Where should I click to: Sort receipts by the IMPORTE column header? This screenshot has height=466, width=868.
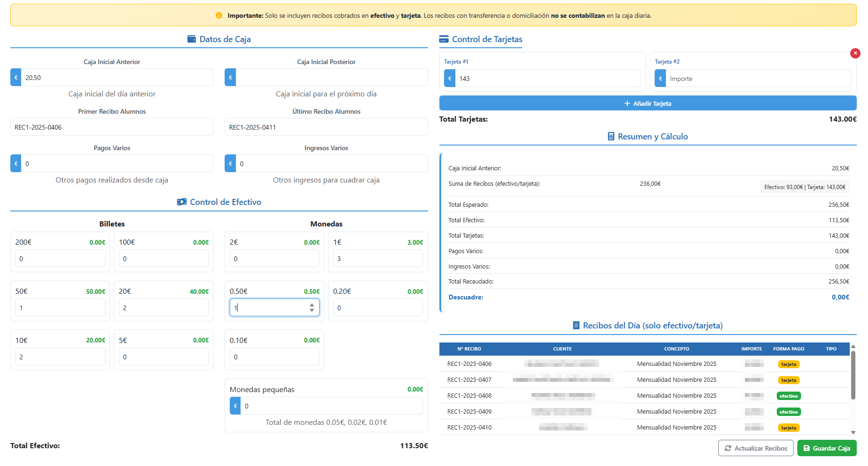click(751, 349)
